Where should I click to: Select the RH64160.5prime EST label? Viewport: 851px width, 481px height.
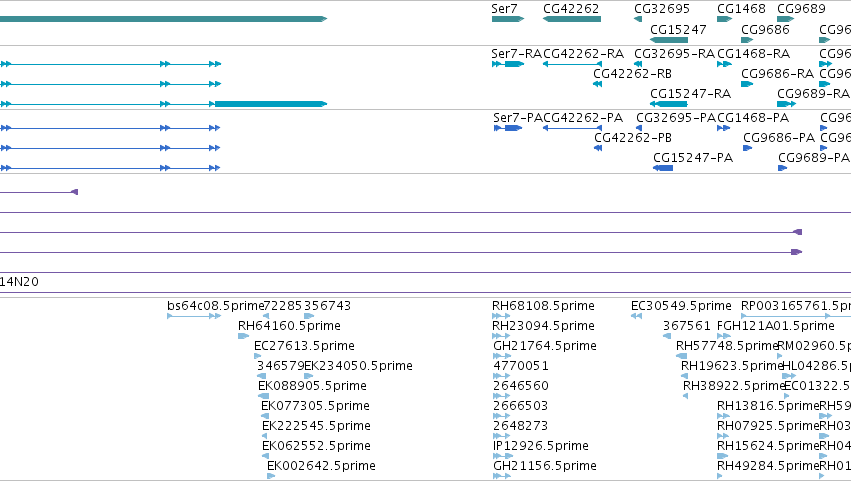(289, 326)
